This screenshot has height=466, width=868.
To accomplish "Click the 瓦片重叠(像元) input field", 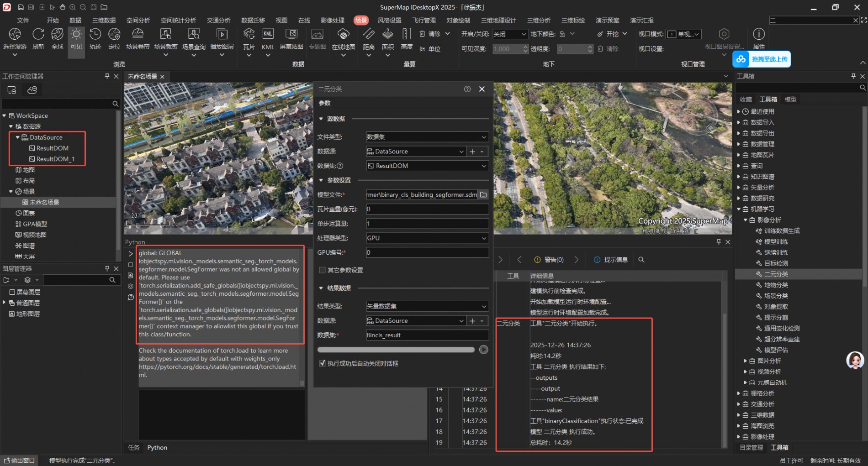I will click(427, 209).
